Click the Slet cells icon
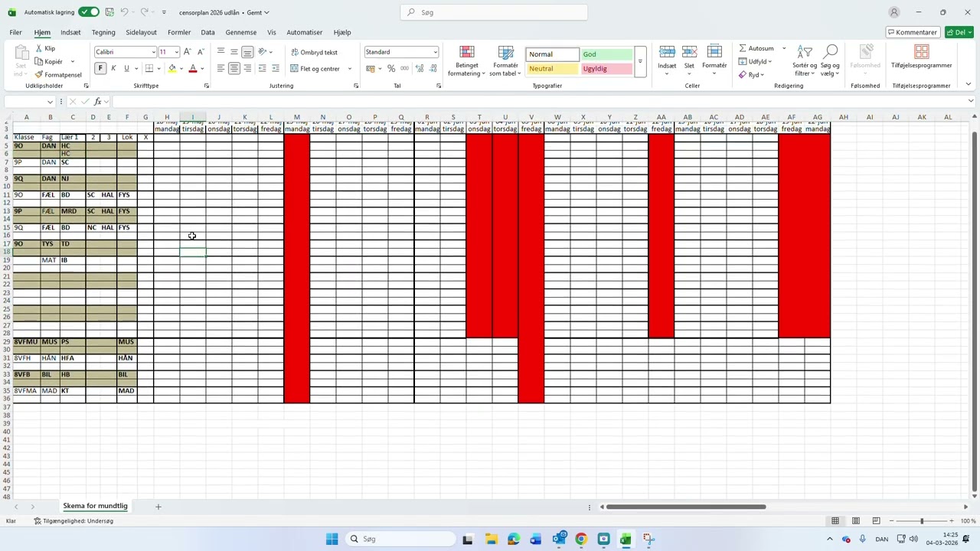This screenshot has height=551, width=980. [x=689, y=52]
